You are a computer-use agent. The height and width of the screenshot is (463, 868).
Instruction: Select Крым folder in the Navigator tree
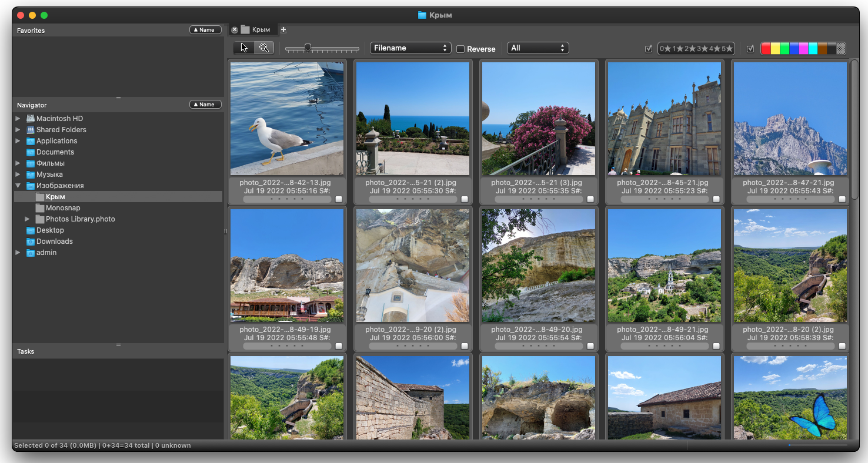pyautogui.click(x=118, y=197)
